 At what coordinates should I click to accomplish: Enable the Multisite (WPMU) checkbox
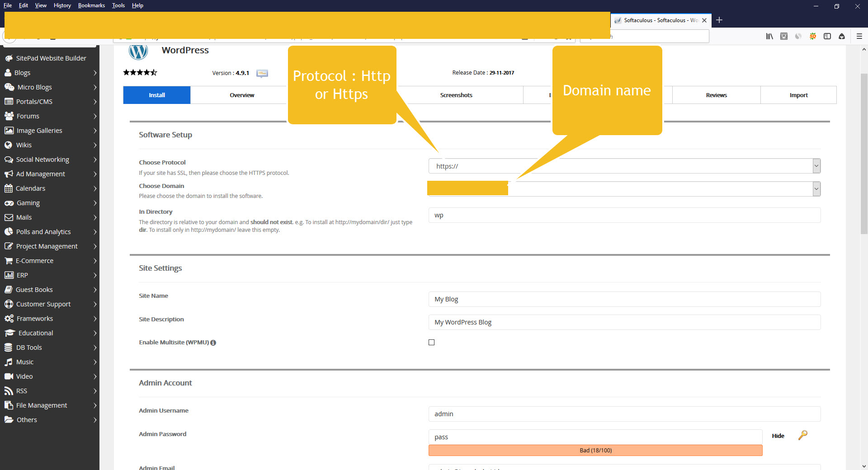coord(431,343)
